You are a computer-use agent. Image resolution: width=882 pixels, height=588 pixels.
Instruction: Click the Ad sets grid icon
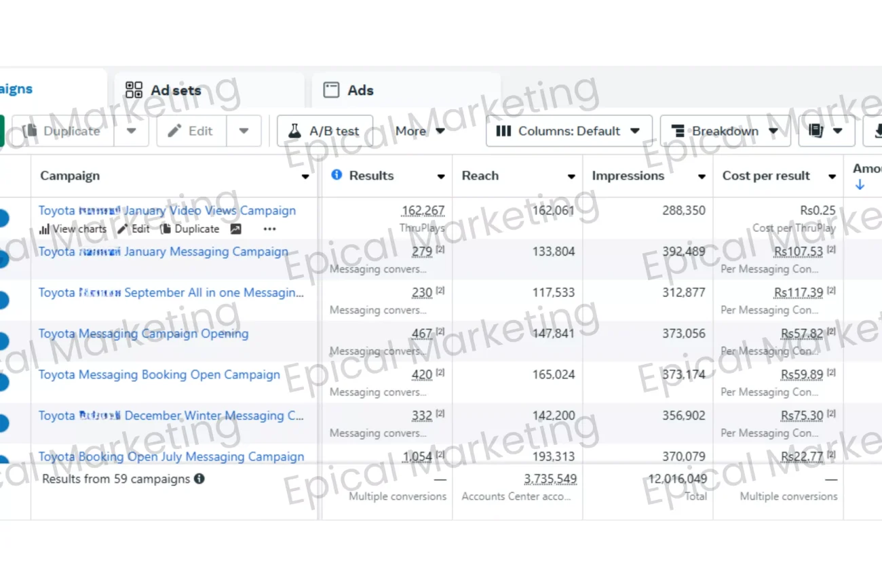point(134,90)
